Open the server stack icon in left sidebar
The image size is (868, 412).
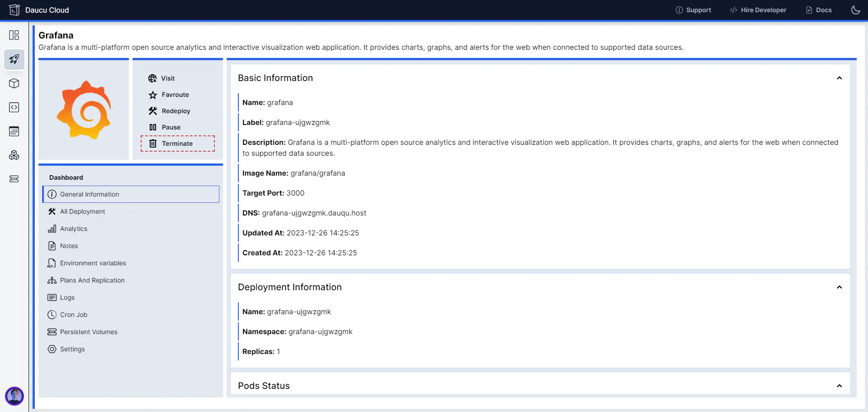tap(14, 179)
